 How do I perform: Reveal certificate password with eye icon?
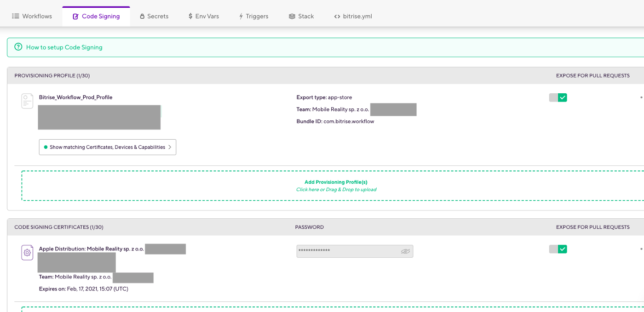point(405,251)
